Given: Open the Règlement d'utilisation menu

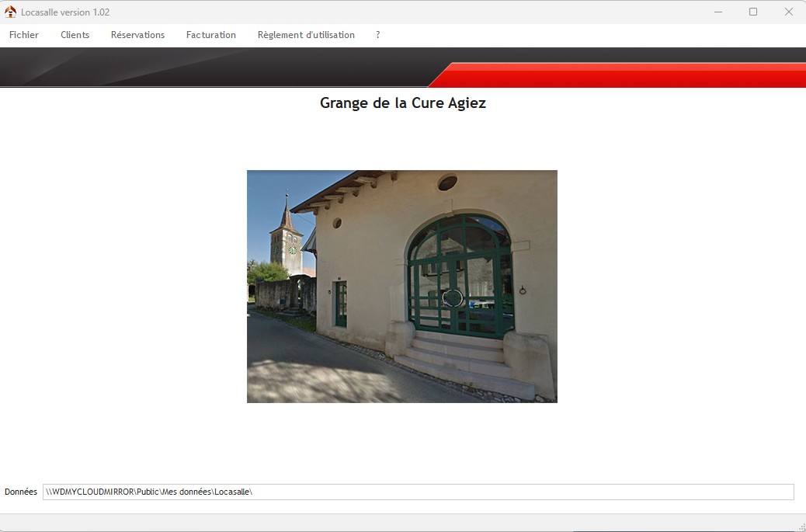Looking at the screenshot, I should [306, 35].
